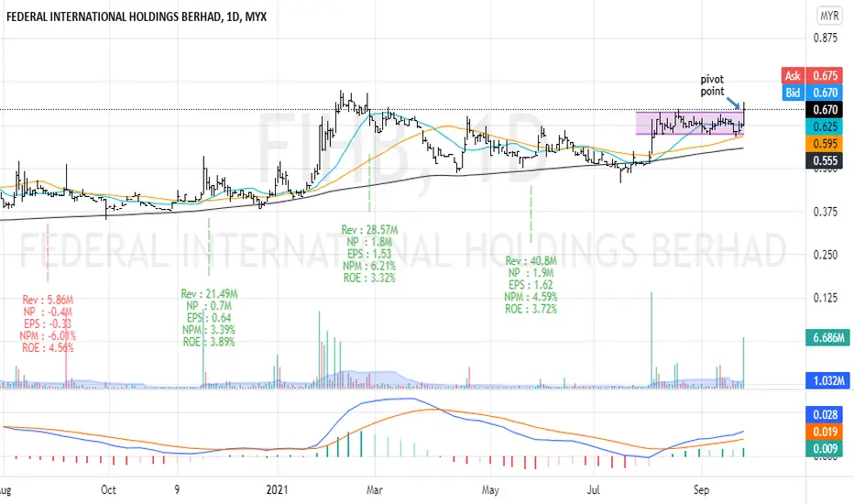
Task: Click the ROE : 3.32% annotation line
Action: coord(369,278)
